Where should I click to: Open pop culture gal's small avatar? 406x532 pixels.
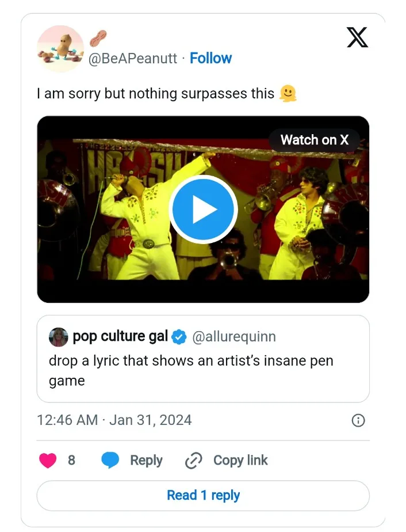pos(59,337)
